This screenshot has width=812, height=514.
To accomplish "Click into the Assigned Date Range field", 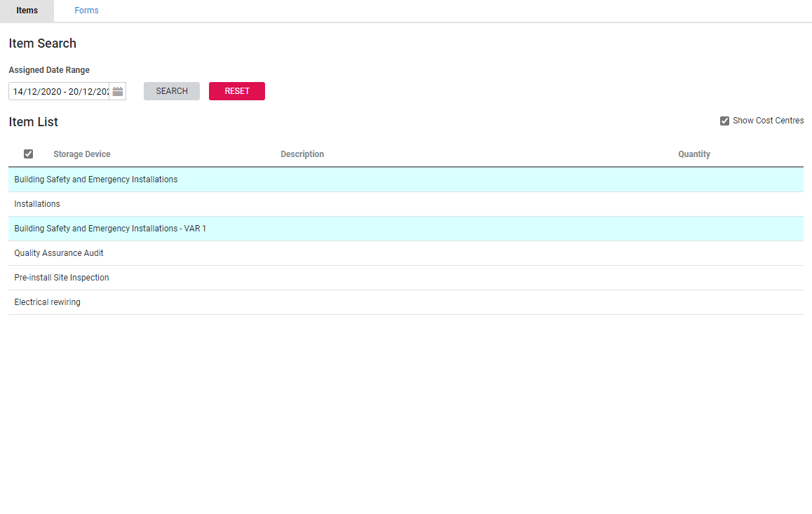I will pos(60,92).
